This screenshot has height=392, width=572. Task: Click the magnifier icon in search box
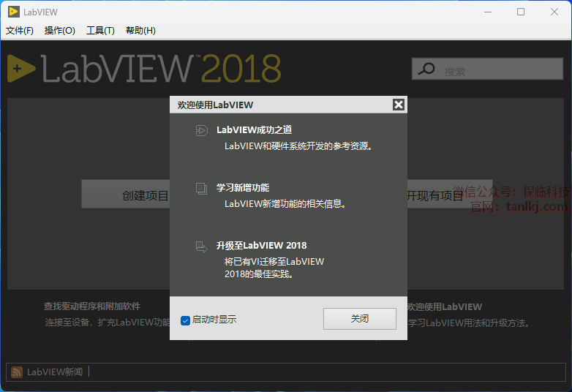click(425, 69)
